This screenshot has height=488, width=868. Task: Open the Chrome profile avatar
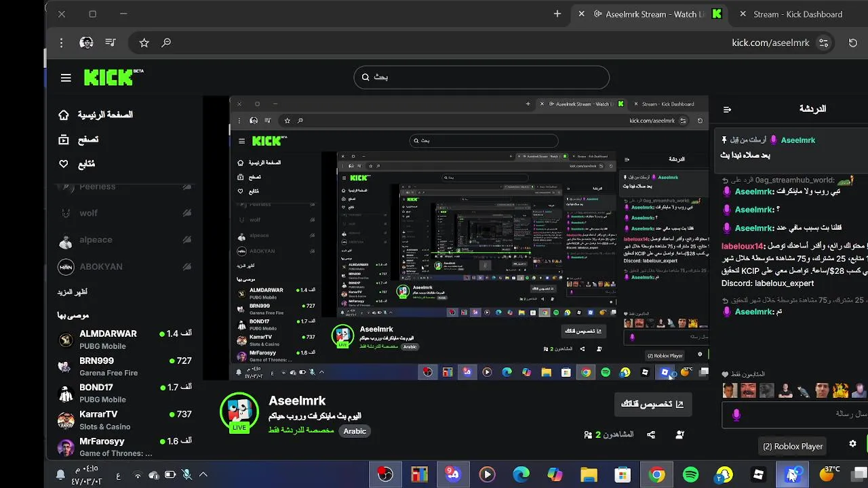tap(86, 43)
